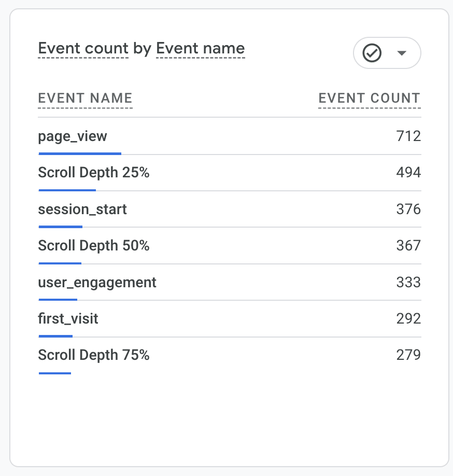
Task: Click the 279 count value
Action: [408, 355]
